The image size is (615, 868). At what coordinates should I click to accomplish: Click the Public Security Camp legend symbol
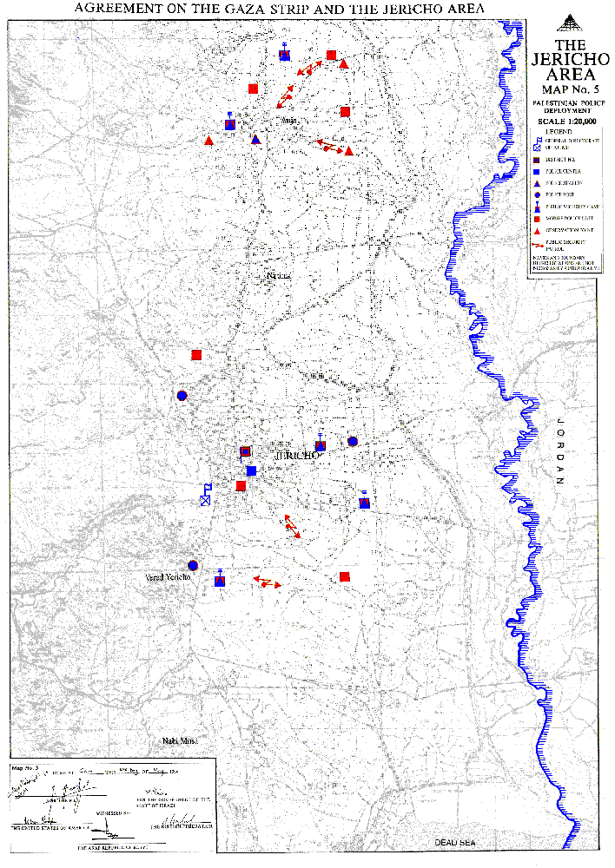coord(536,207)
